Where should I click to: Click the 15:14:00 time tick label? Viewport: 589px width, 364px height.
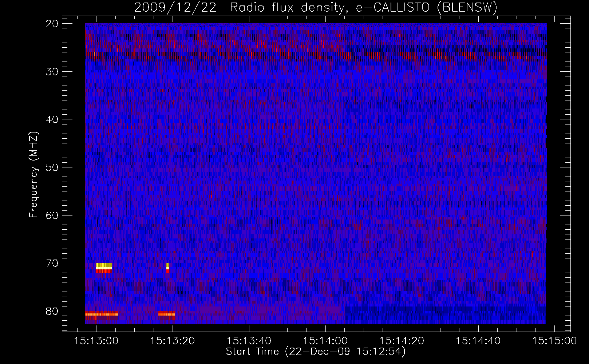(x=325, y=341)
